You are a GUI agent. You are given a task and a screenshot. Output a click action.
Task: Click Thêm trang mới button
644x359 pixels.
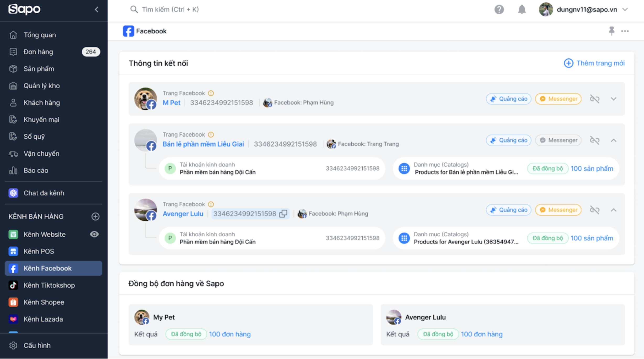click(x=594, y=63)
